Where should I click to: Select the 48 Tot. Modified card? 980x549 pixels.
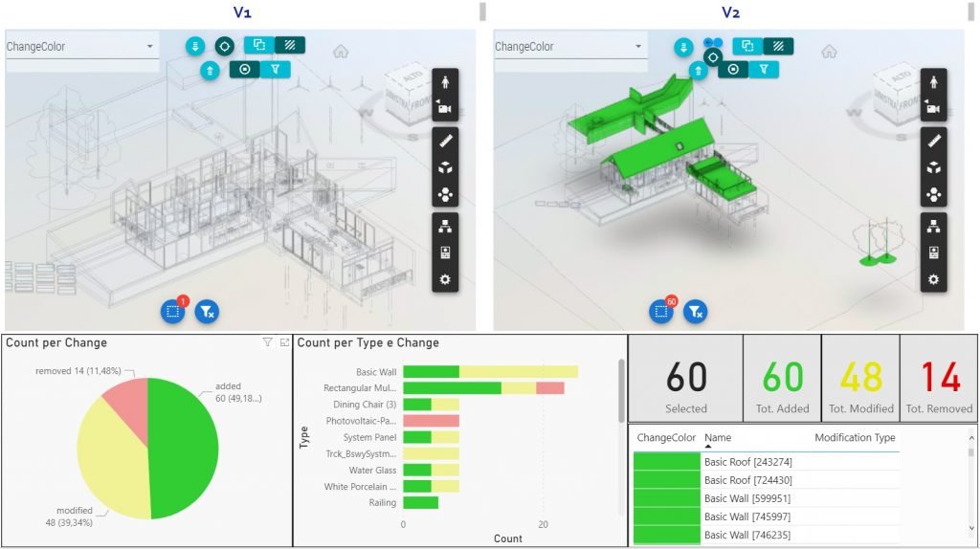(x=860, y=379)
